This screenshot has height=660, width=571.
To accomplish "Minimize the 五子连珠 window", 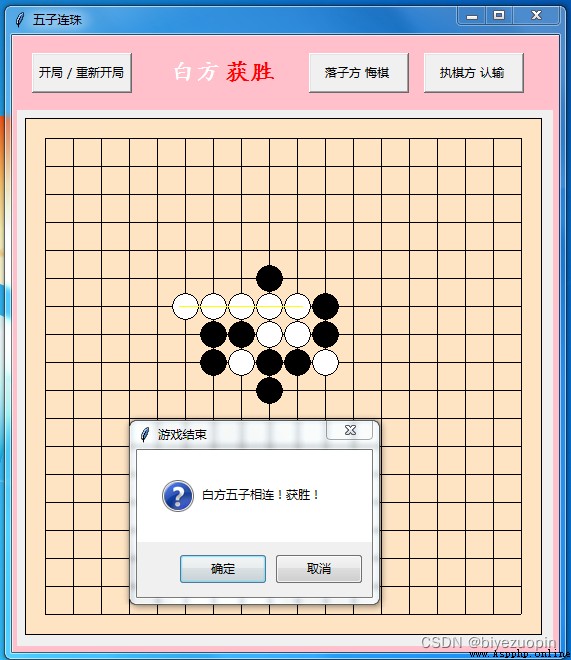I will click(x=472, y=16).
